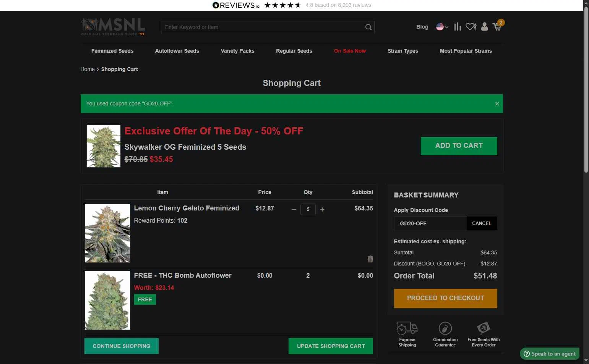Open the THC Bomb Autoflower product image

coord(107,300)
